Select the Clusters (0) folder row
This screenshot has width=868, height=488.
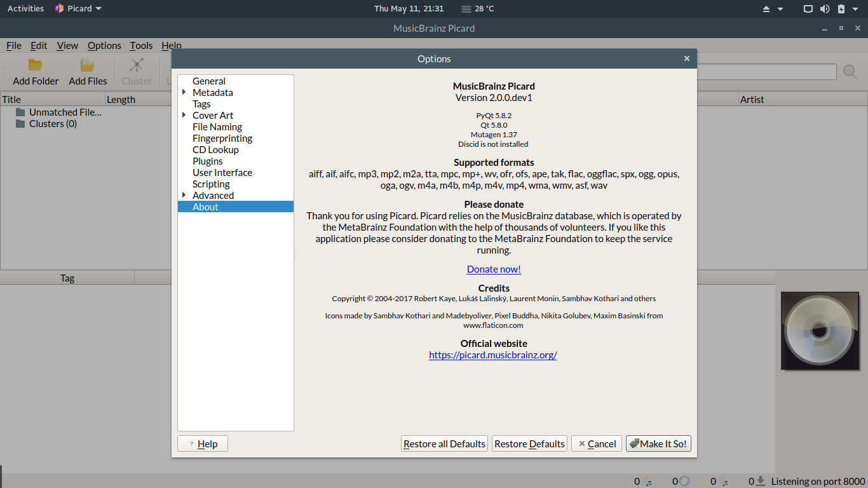pyautogui.click(x=46, y=123)
